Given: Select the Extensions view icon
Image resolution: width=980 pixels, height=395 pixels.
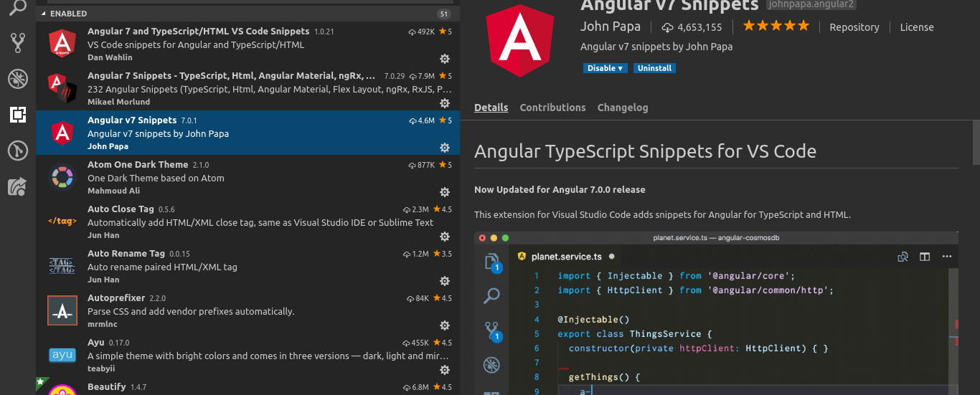Looking at the screenshot, I should (17, 115).
